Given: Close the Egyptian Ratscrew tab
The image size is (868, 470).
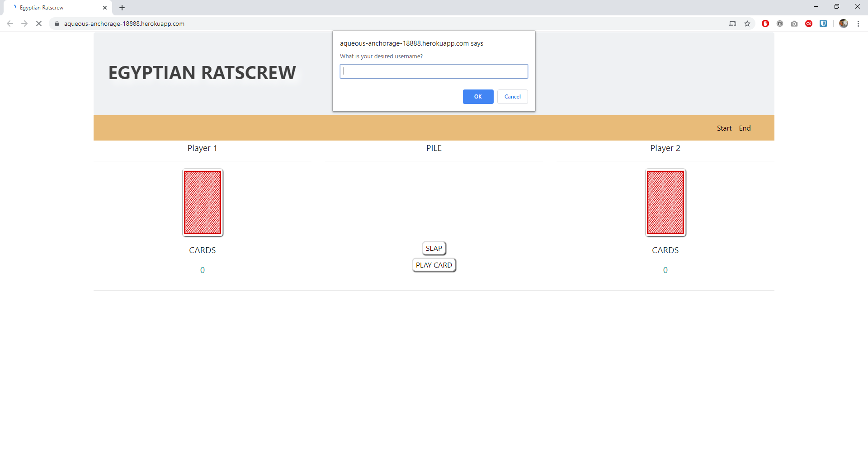Looking at the screenshot, I should [105, 8].
